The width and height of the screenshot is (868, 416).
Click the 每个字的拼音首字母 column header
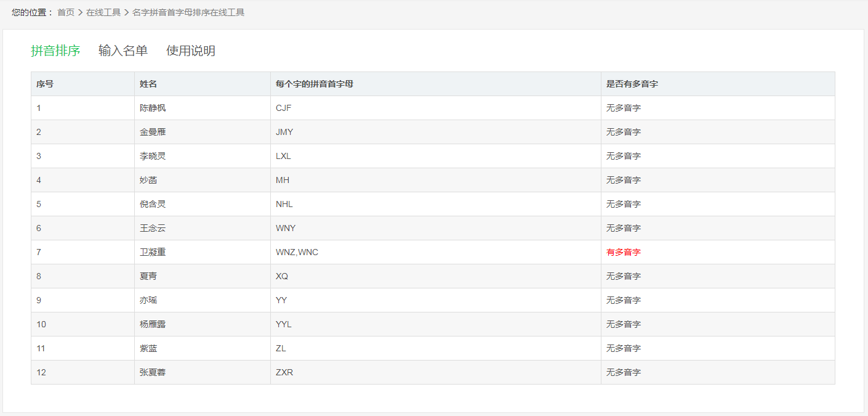click(x=316, y=84)
